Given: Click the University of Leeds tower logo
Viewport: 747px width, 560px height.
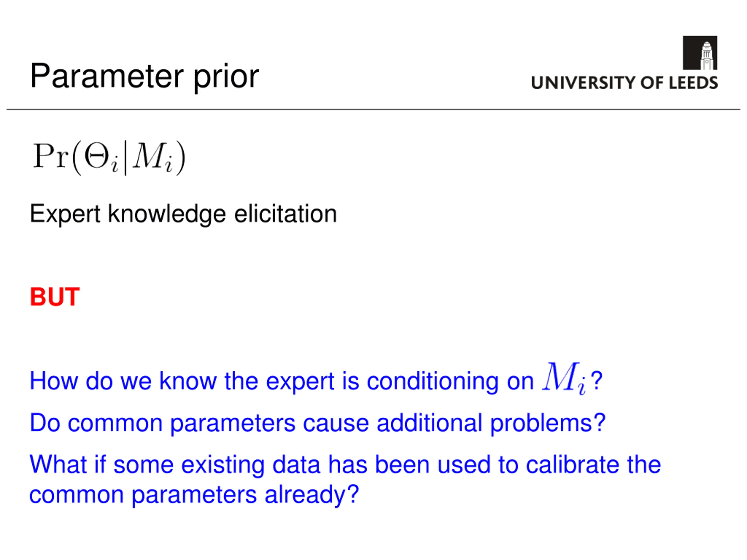Looking at the screenshot, I should [700, 53].
